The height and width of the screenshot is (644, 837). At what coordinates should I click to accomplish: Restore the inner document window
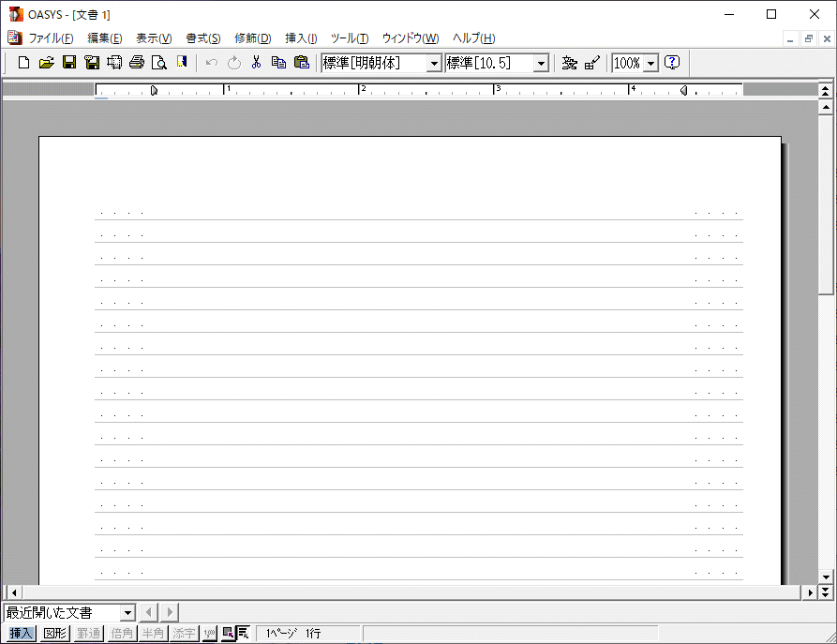point(809,38)
